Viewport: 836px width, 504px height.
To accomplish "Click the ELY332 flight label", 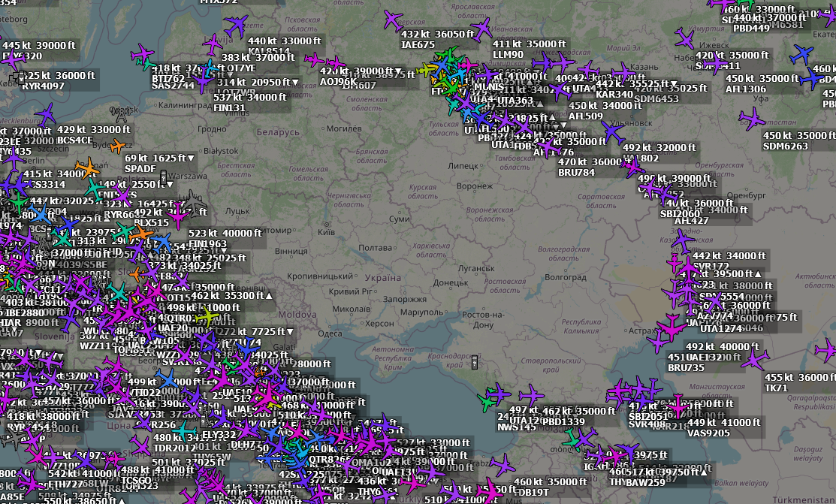I will 219,435.
